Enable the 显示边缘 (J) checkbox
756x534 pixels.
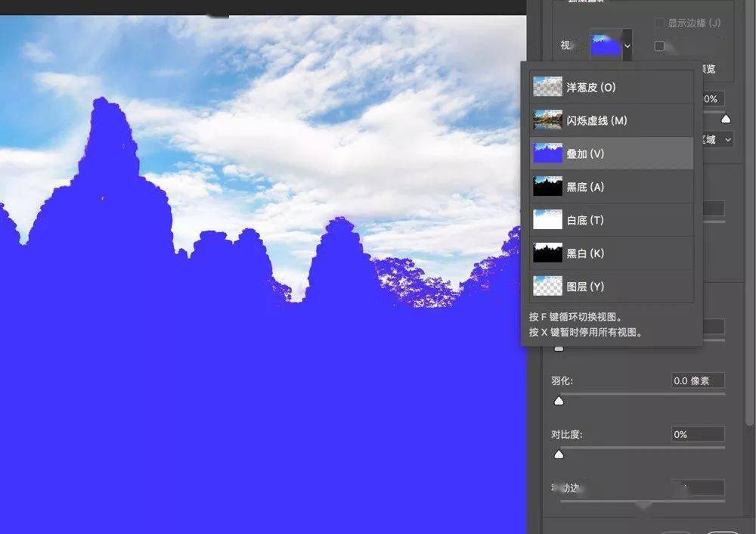(x=659, y=23)
